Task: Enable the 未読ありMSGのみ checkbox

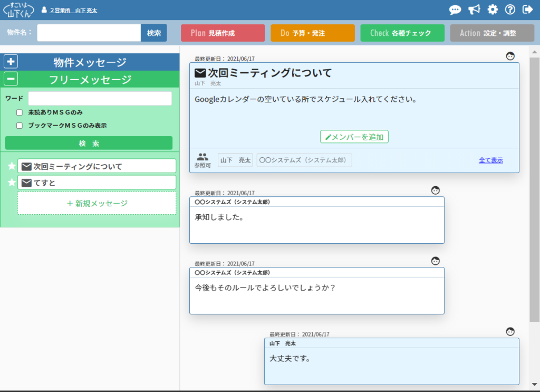Action: (20, 112)
